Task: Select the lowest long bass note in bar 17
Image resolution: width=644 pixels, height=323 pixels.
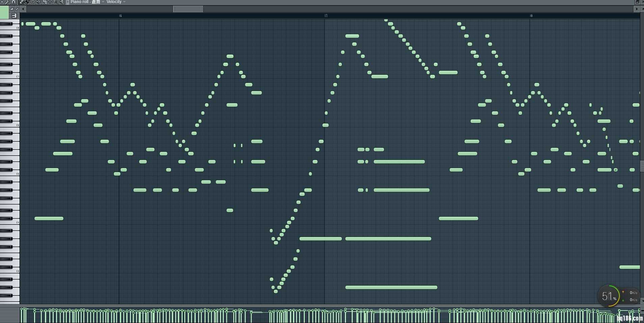Action: coord(391,287)
